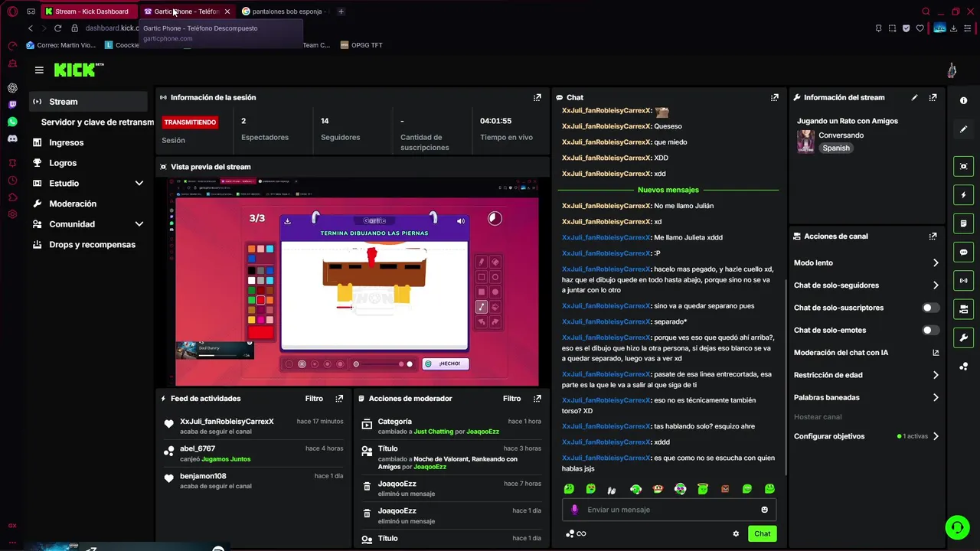Switch to the Gartic Phone browser tab
The height and width of the screenshot is (551, 980).
coord(186,11)
